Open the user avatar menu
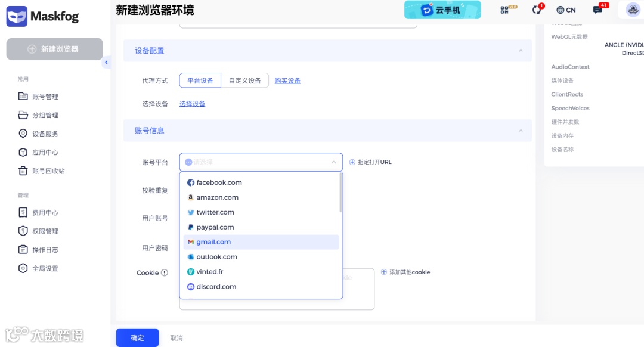 click(x=633, y=10)
